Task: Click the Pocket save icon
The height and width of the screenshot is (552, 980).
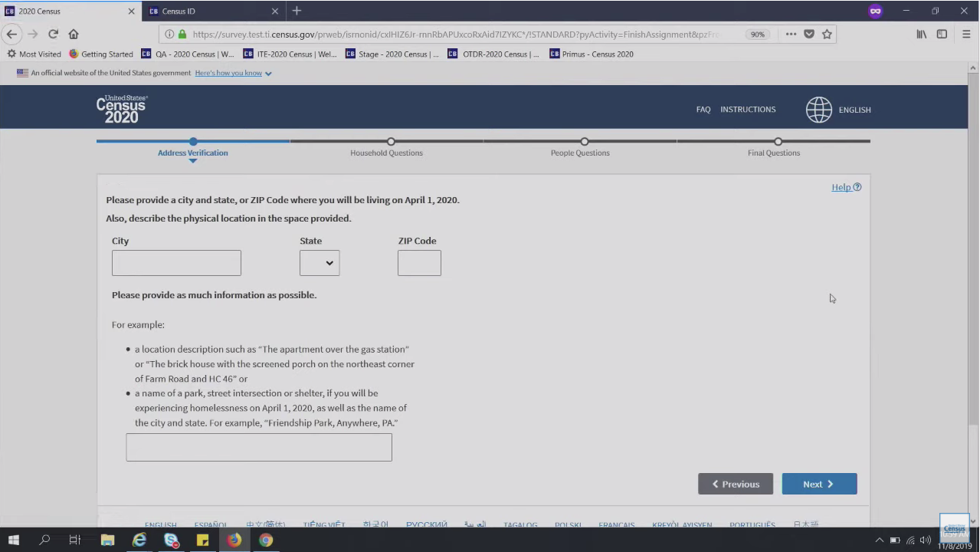Action: pyautogui.click(x=808, y=34)
